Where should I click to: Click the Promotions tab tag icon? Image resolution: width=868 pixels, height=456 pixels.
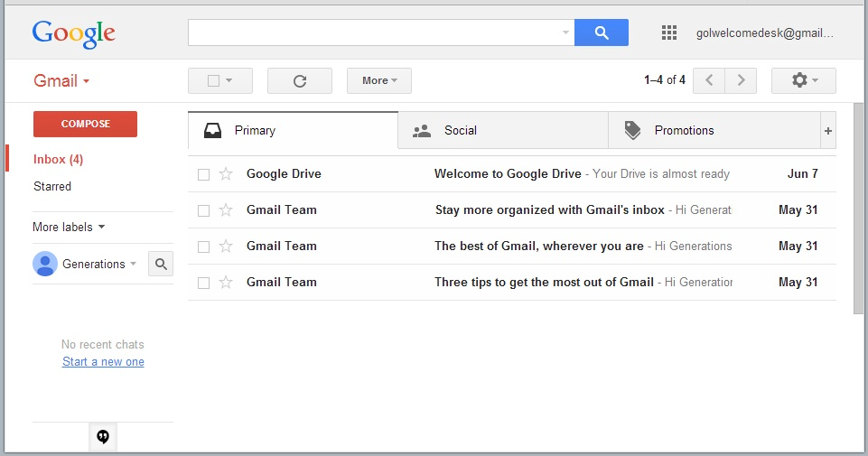click(632, 131)
